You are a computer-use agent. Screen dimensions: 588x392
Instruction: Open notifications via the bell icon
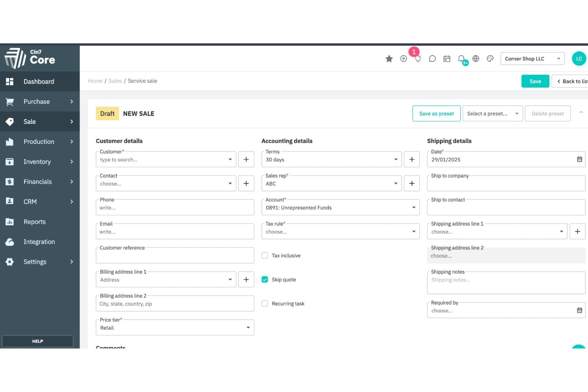tap(461, 58)
